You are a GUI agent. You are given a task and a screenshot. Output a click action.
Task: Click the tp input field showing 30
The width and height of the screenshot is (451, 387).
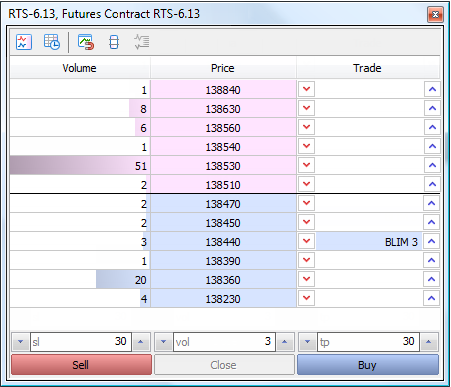(368, 342)
